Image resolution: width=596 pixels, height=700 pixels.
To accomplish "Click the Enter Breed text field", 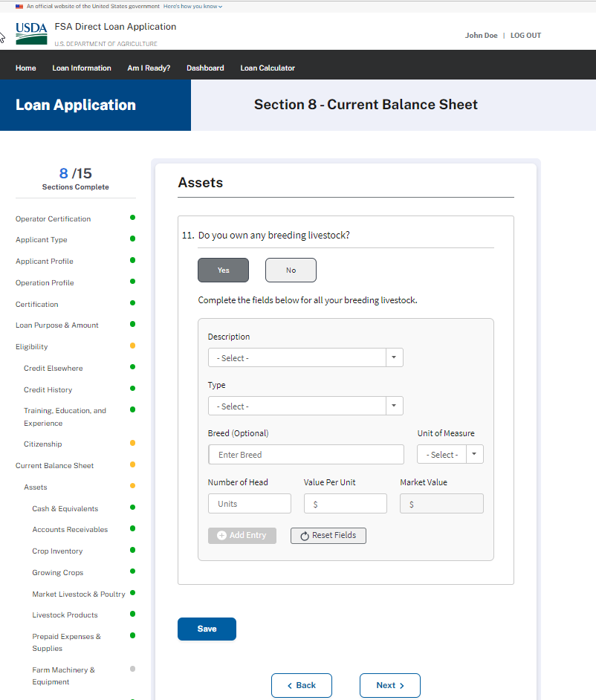I will [x=306, y=455].
